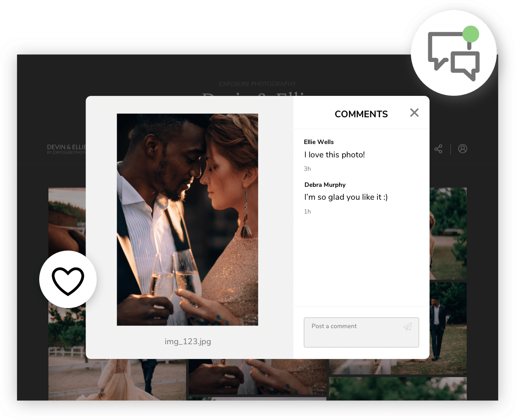This screenshot has width=516, height=420.
Task: Like the photo using the heart icon
Action: 68,280
